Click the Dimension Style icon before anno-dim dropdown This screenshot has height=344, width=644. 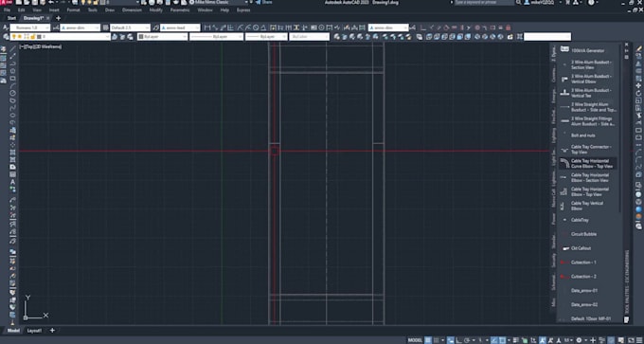tap(55, 27)
